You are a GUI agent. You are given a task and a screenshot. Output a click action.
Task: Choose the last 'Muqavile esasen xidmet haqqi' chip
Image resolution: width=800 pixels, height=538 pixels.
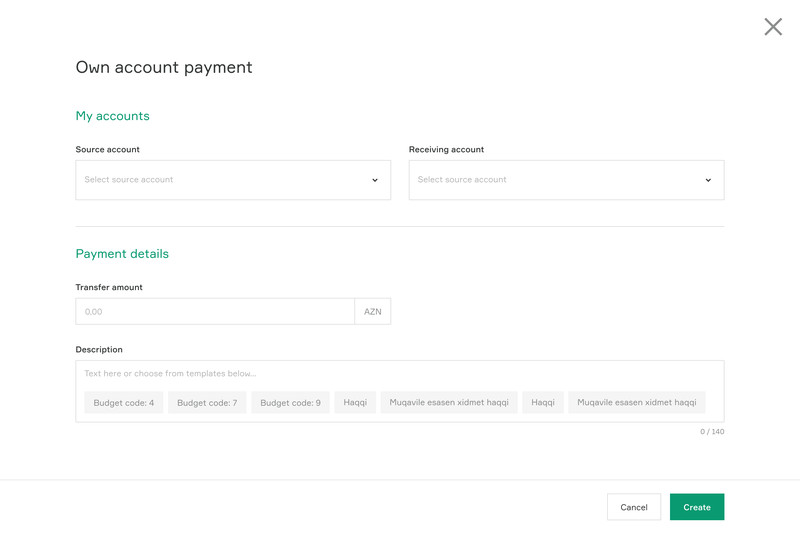click(x=637, y=403)
